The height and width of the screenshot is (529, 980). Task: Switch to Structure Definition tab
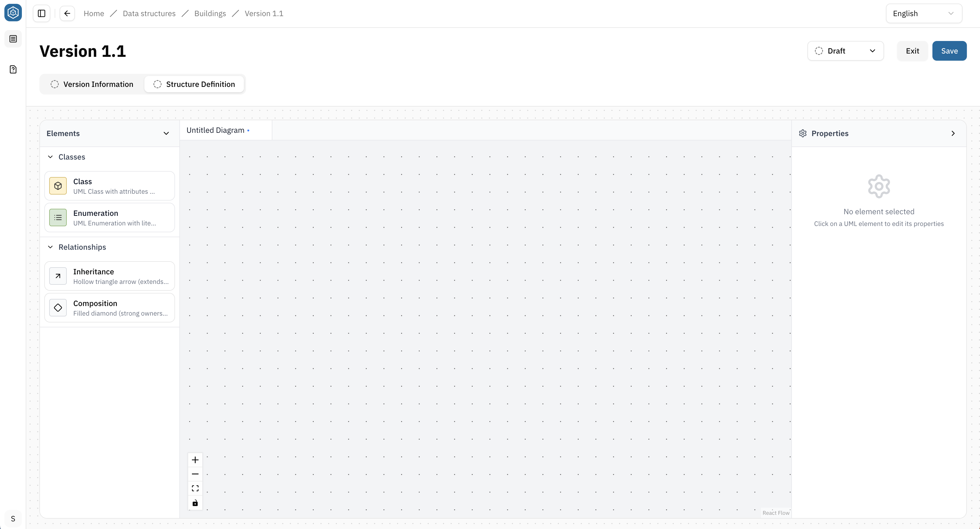[194, 84]
